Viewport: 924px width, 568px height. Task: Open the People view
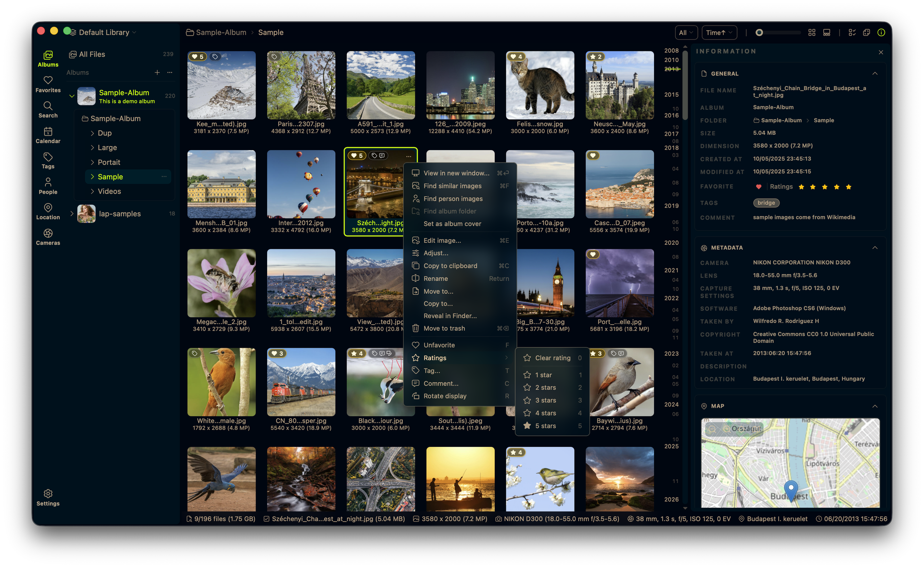[48, 187]
